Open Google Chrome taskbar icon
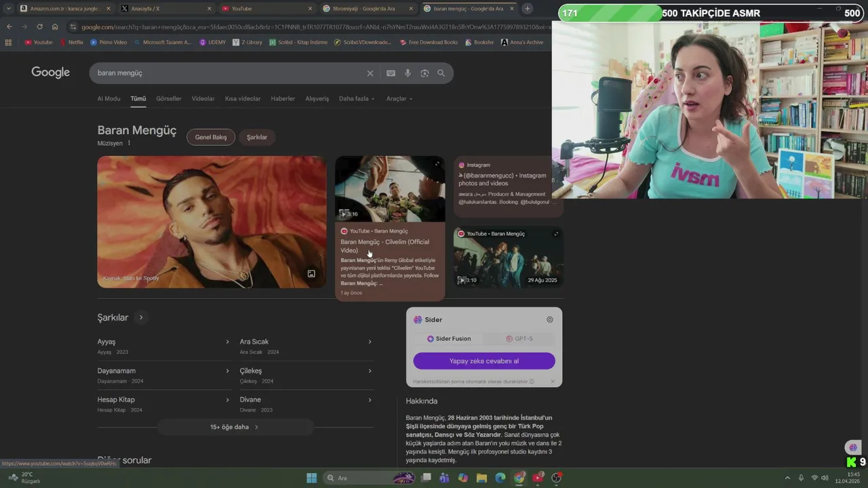 point(519,478)
